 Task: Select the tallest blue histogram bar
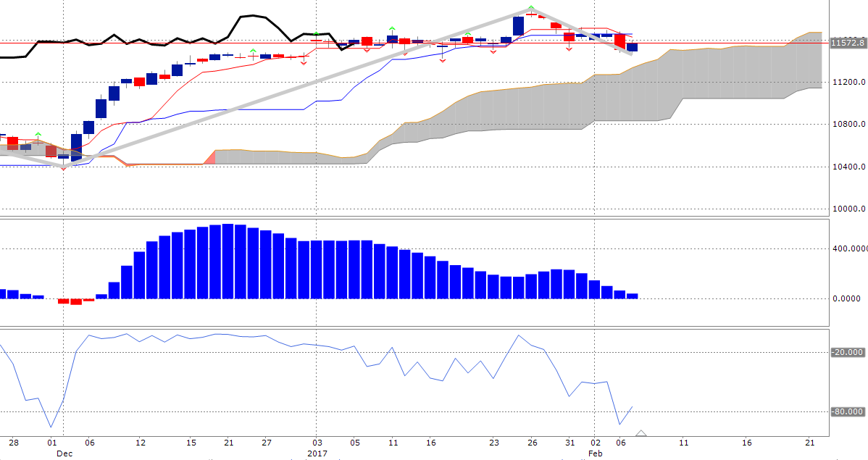[x=228, y=261]
